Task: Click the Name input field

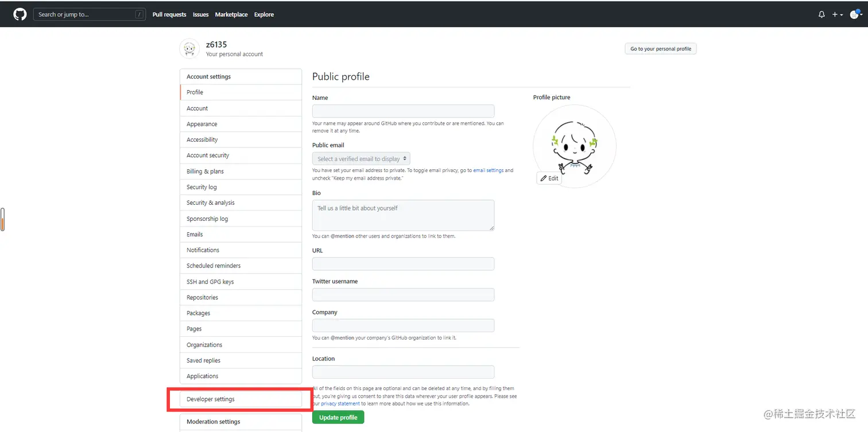Action: coord(403,111)
